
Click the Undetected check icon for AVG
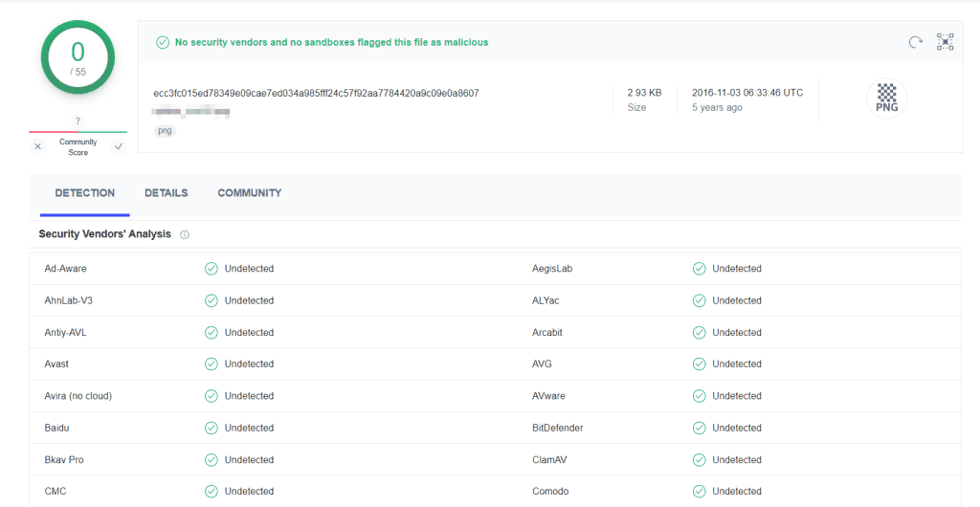[699, 364]
